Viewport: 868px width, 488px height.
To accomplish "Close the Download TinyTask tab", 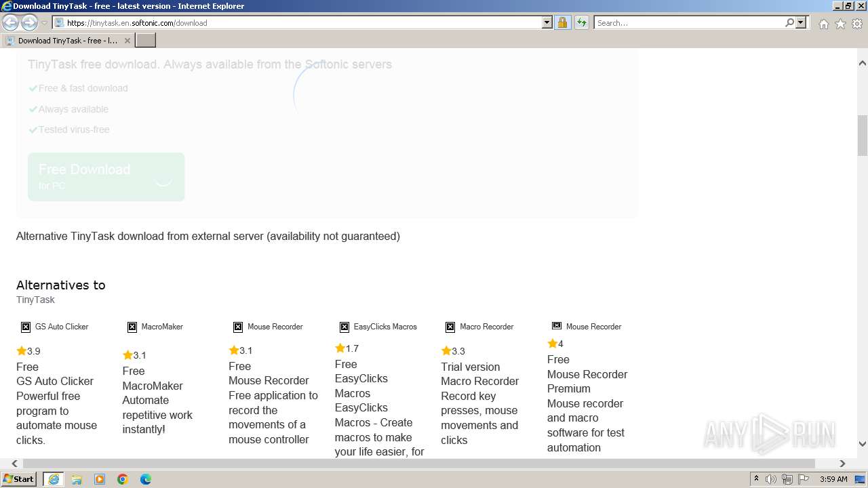I will pos(127,41).
